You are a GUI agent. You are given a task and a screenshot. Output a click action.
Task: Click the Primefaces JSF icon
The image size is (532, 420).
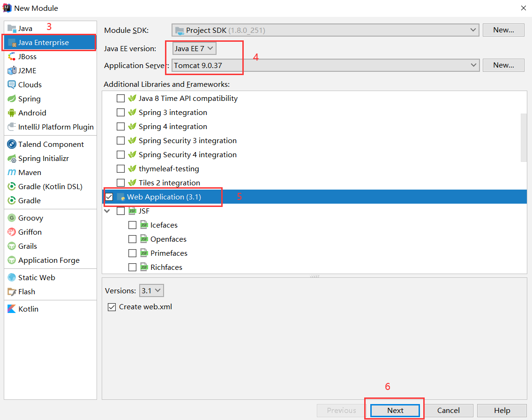[x=144, y=253]
